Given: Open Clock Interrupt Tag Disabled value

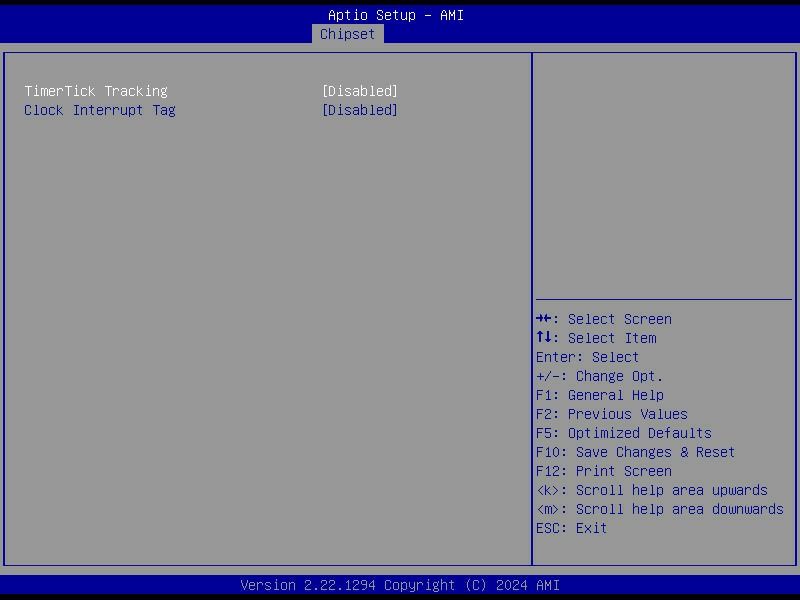Looking at the screenshot, I should coord(360,110).
